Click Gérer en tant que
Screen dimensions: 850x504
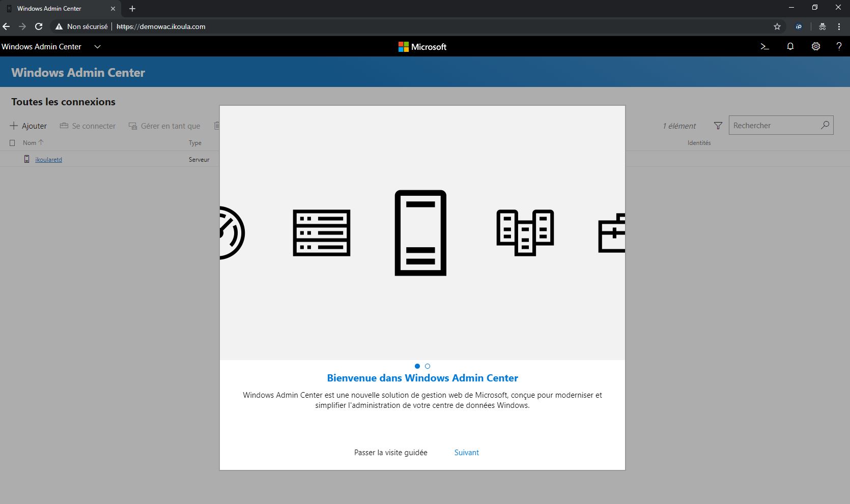click(164, 126)
